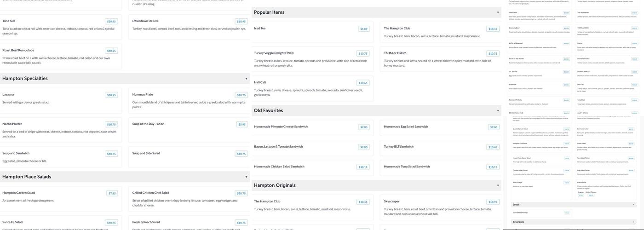
Task: Collapse the Old Favorites section arrow
Action: [x=498, y=111]
